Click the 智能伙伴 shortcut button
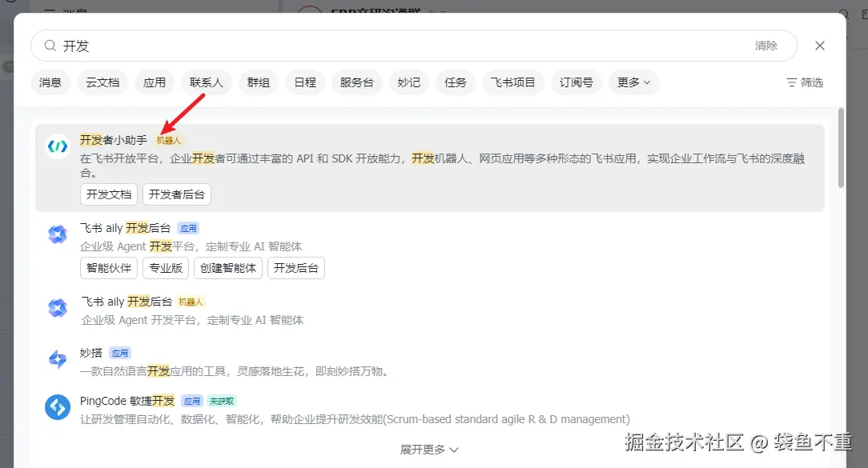The width and height of the screenshot is (868, 468). click(109, 268)
